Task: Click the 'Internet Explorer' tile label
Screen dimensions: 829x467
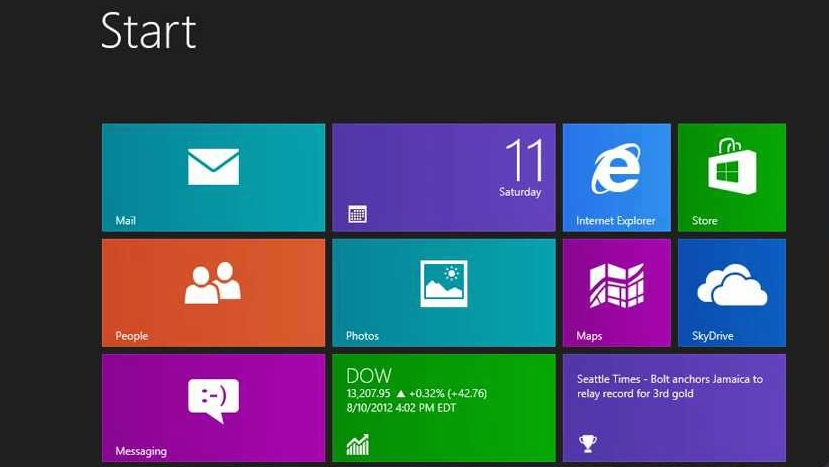Action: pyautogui.click(x=615, y=221)
